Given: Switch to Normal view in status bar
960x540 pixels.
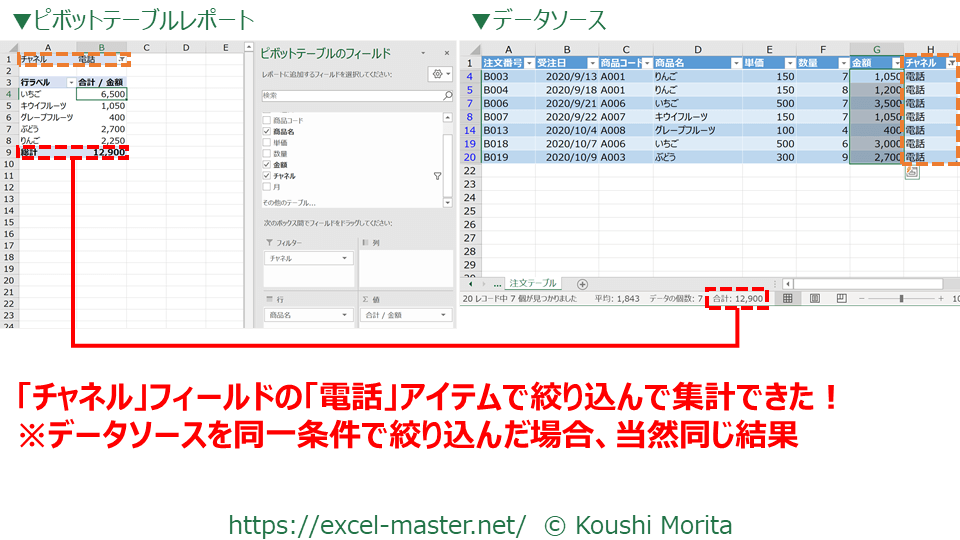Looking at the screenshot, I should [x=788, y=298].
